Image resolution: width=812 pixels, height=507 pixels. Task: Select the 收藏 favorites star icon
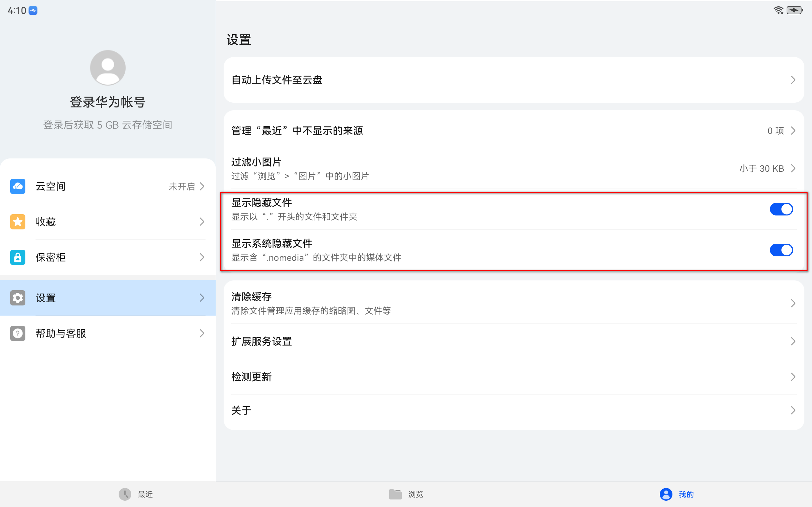pyautogui.click(x=17, y=221)
